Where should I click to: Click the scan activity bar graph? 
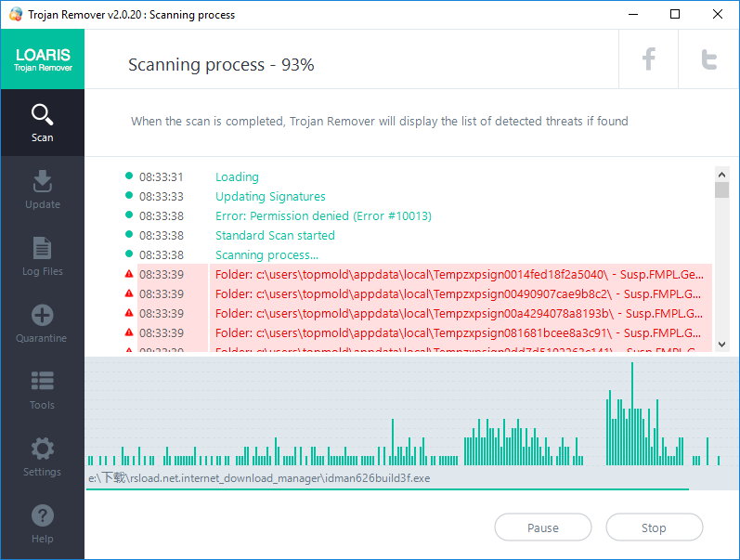coord(404,414)
